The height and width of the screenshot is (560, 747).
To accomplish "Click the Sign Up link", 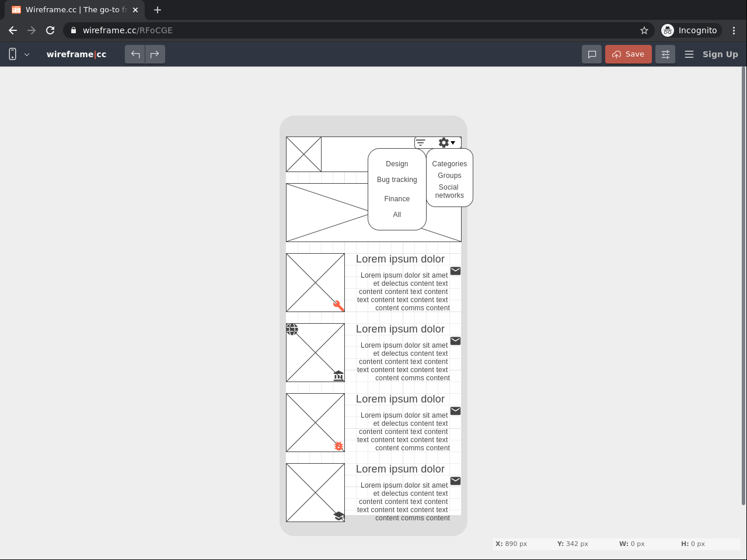I will [720, 54].
